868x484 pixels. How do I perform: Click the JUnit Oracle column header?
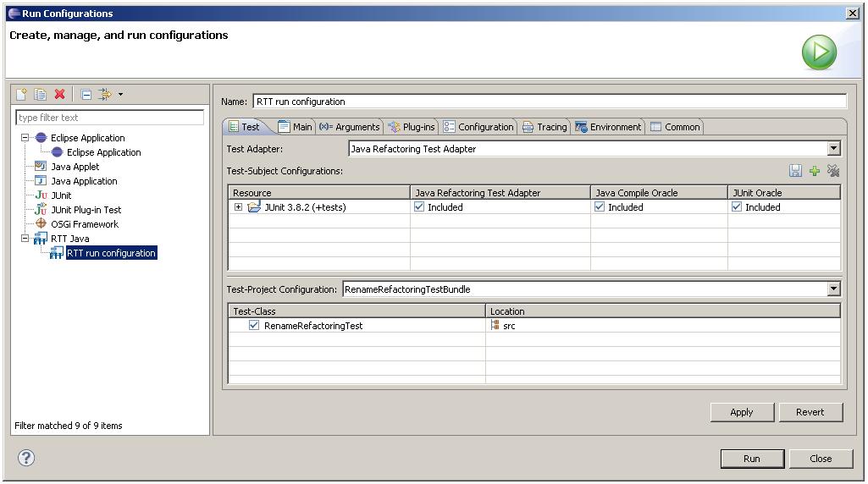click(784, 192)
